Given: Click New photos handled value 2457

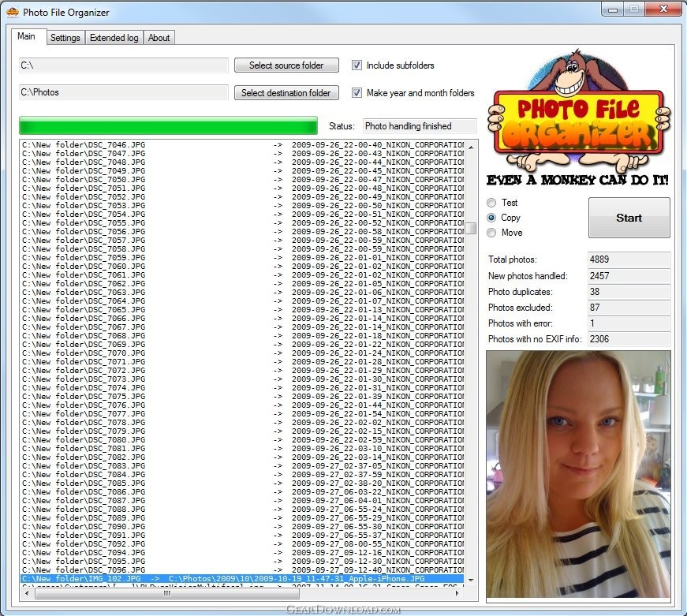Looking at the screenshot, I should tap(629, 276).
